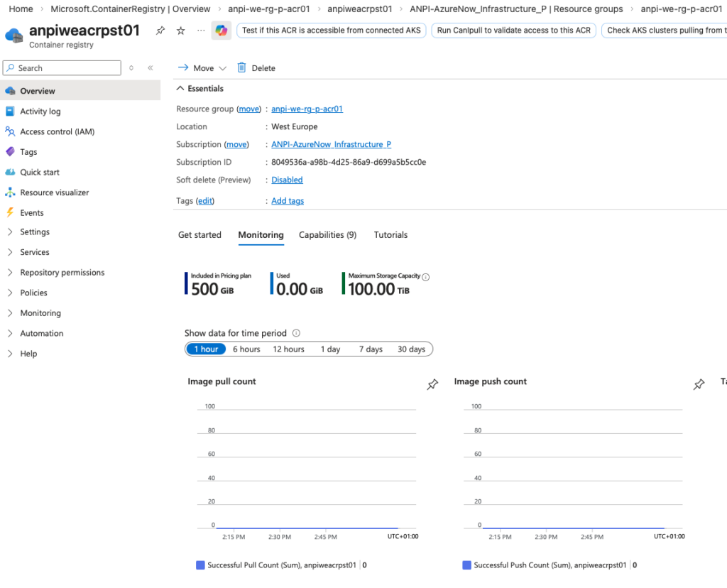Click the Delete trash icon
This screenshot has height=588, width=727.
[242, 68]
